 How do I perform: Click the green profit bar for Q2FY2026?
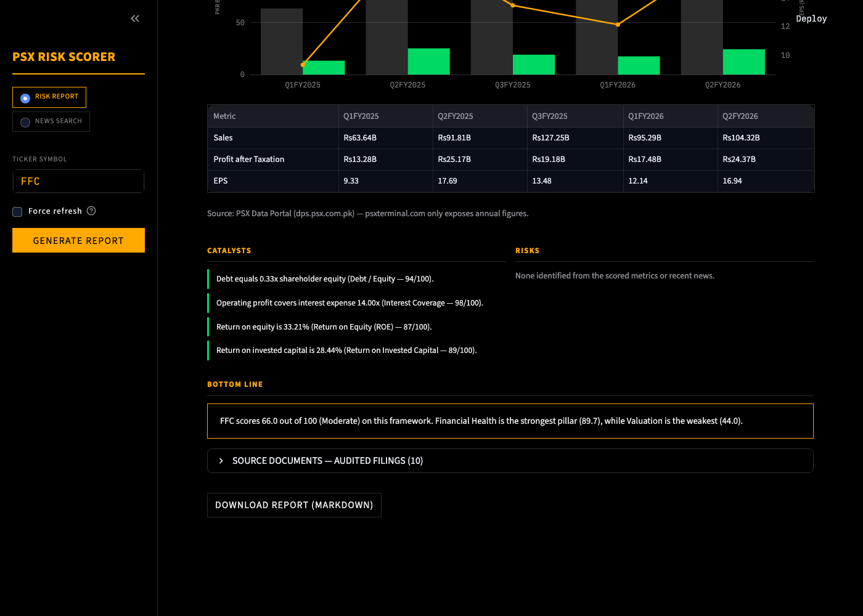click(x=744, y=62)
